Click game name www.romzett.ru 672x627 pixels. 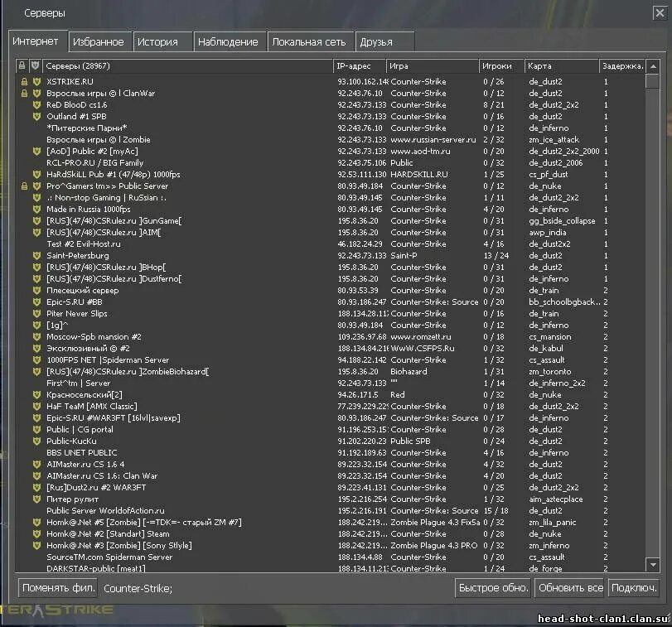point(420,336)
